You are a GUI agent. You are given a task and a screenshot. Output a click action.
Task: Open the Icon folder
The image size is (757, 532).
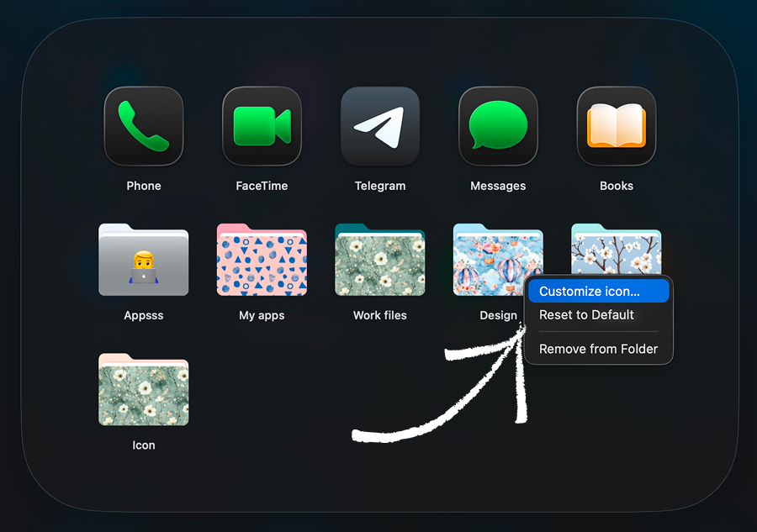tap(143, 390)
